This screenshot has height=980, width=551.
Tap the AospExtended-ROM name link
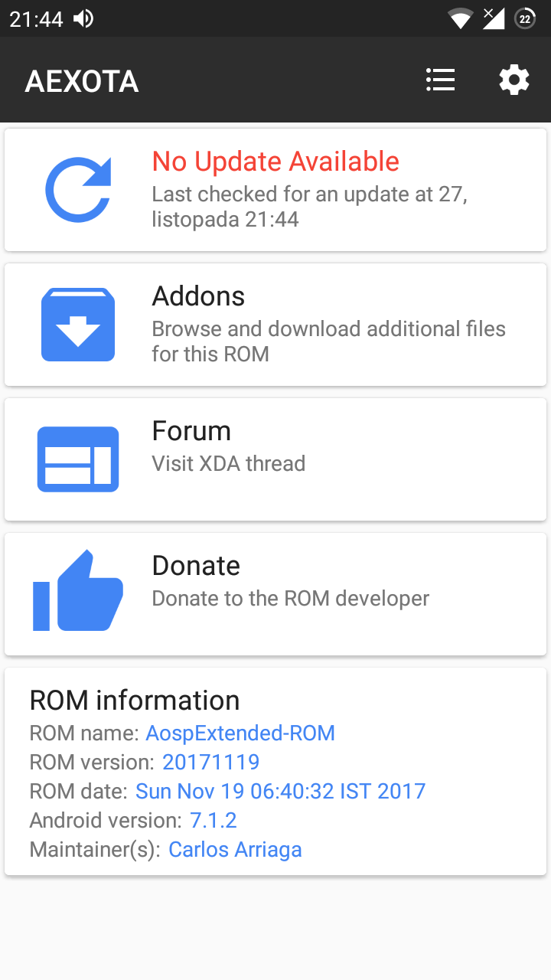pos(240,733)
